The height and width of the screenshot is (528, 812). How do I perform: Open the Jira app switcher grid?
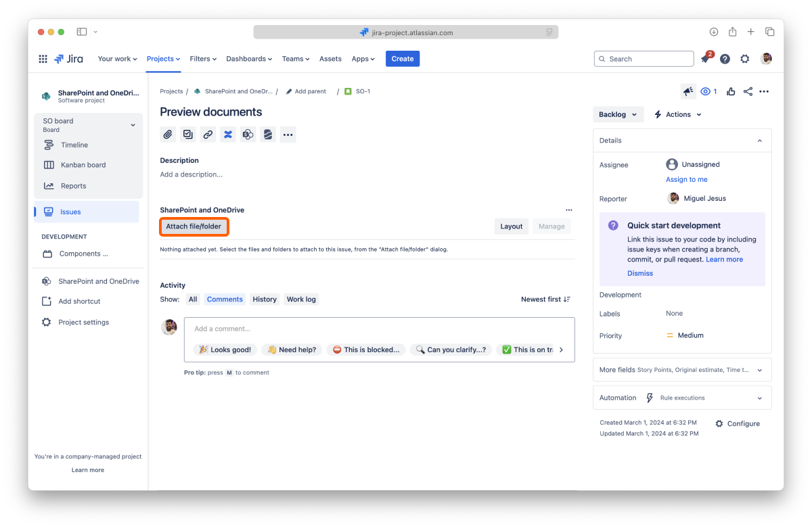coord(43,59)
